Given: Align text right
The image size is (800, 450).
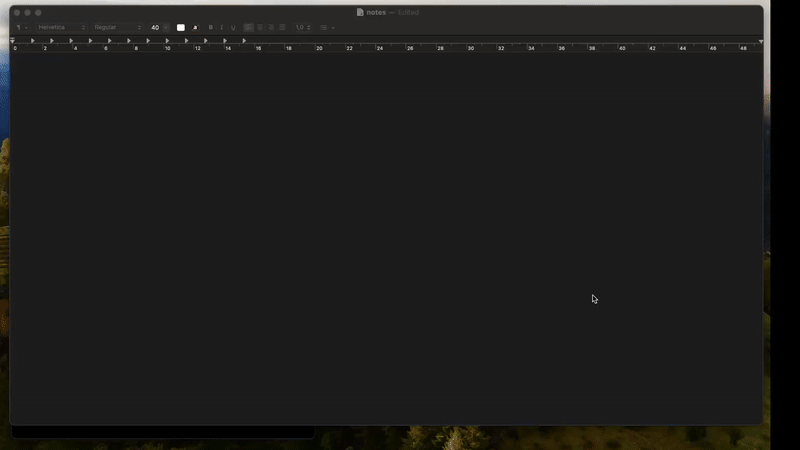Looking at the screenshot, I should pos(271,28).
